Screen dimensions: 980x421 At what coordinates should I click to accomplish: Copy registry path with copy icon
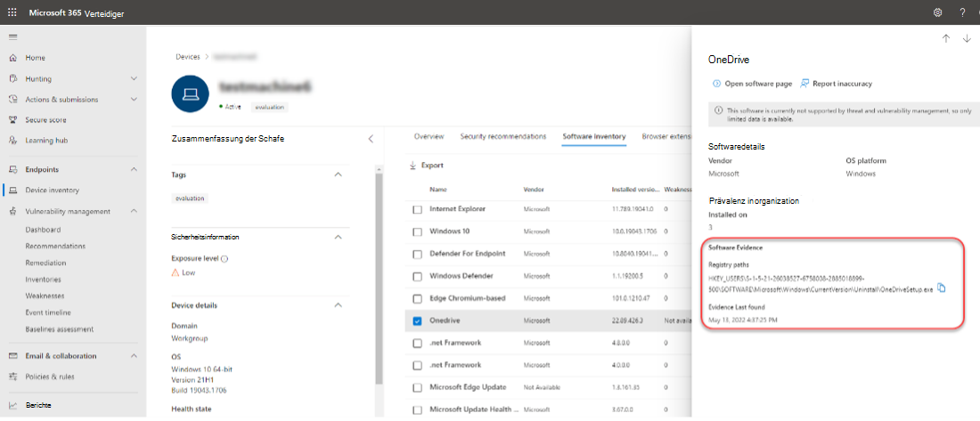pos(942,288)
